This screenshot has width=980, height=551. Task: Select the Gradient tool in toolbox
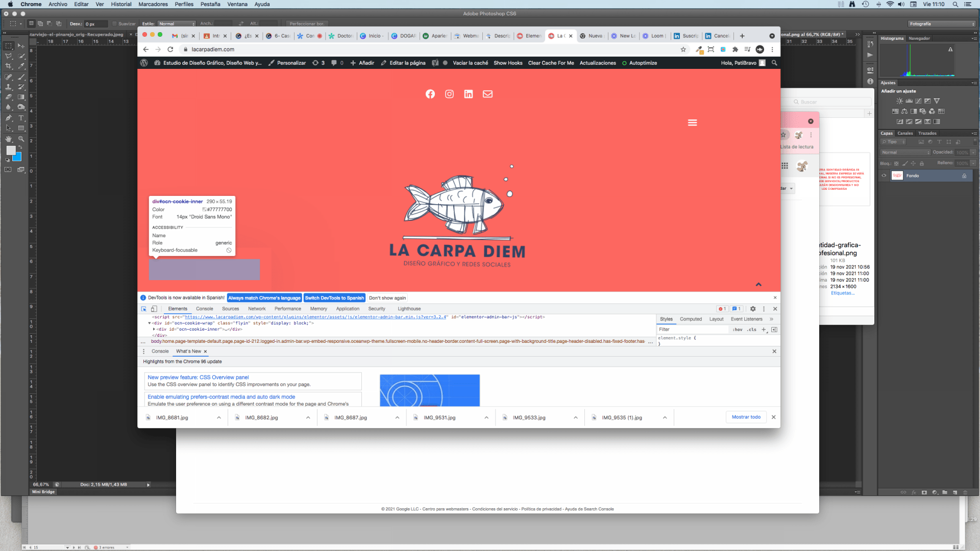pos(21,97)
